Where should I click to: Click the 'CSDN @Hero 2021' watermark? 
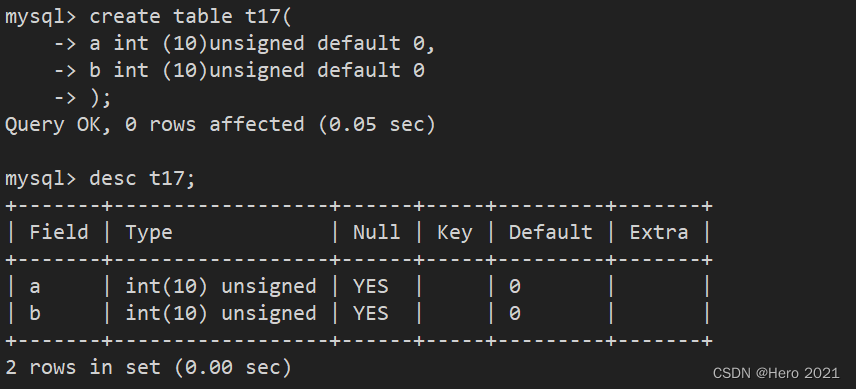tap(776, 373)
